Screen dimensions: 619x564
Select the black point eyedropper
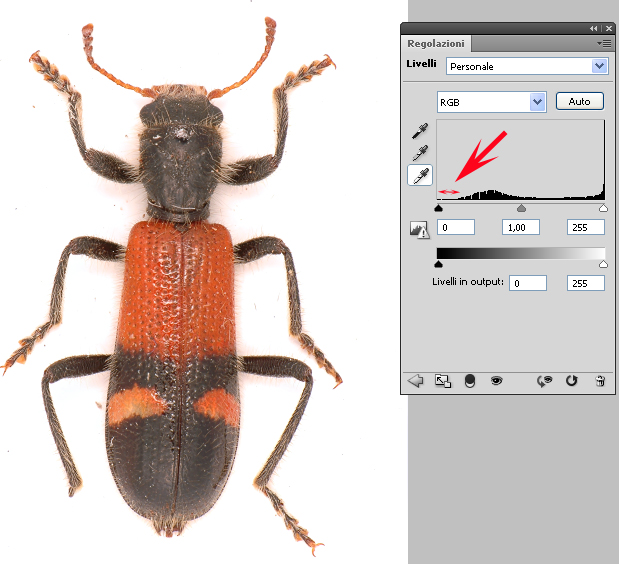[420, 132]
